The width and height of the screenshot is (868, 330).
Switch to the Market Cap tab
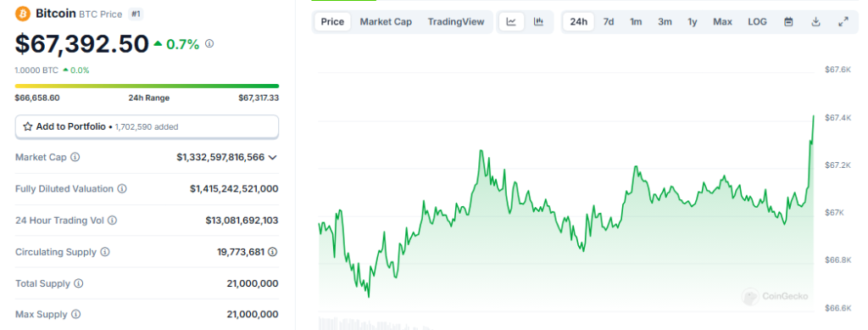(x=386, y=21)
